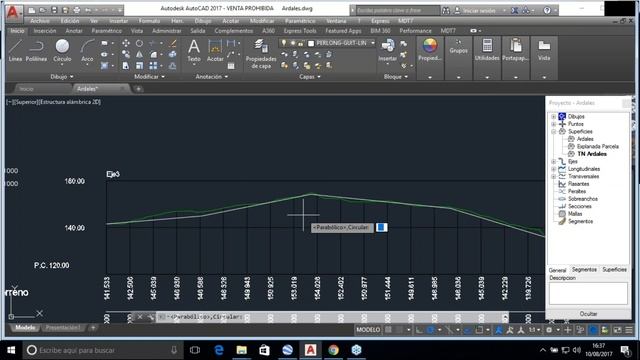Select the Círculo tool
The height and width of the screenshot is (360, 640).
coord(62,51)
